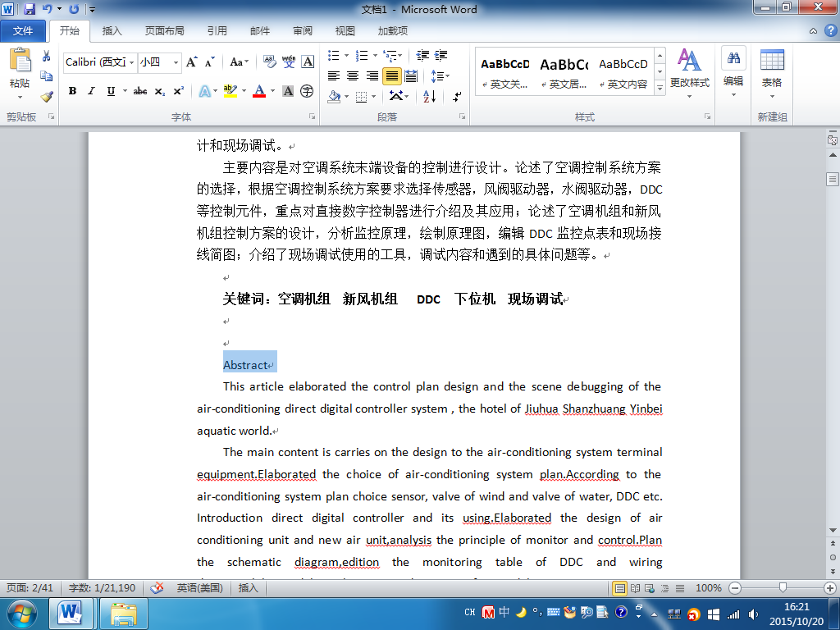Switch to the 引用 References tab
The image size is (840, 630).
pyautogui.click(x=217, y=31)
